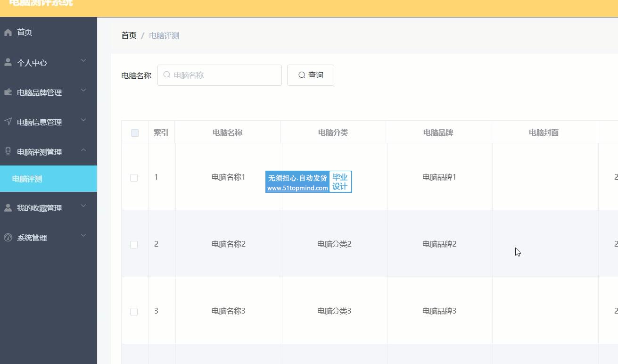Open the 个人中心 sidebar menu
618x364 pixels.
pos(49,63)
